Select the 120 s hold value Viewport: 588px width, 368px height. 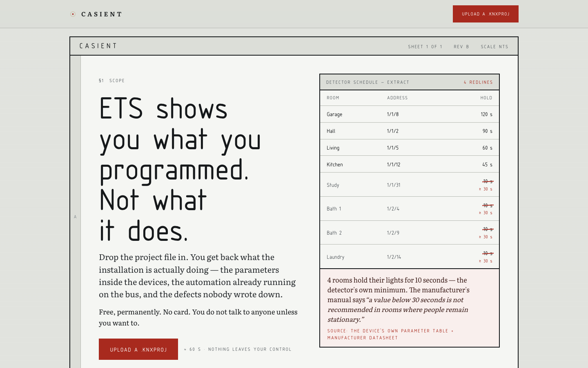pos(486,114)
